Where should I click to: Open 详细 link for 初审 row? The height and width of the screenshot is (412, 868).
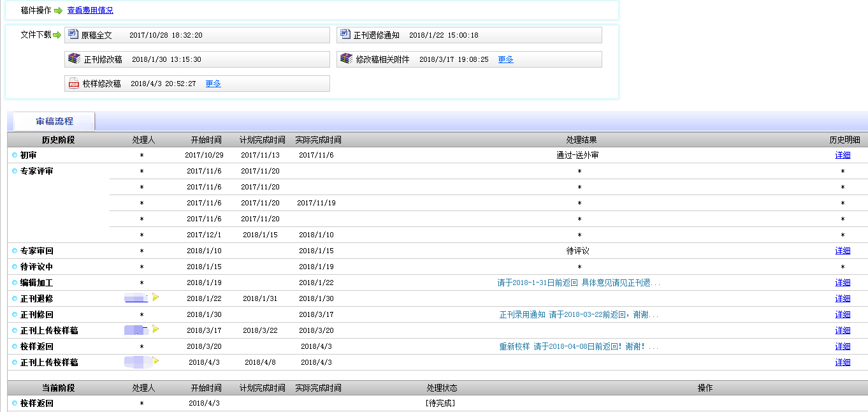pyautogui.click(x=843, y=155)
